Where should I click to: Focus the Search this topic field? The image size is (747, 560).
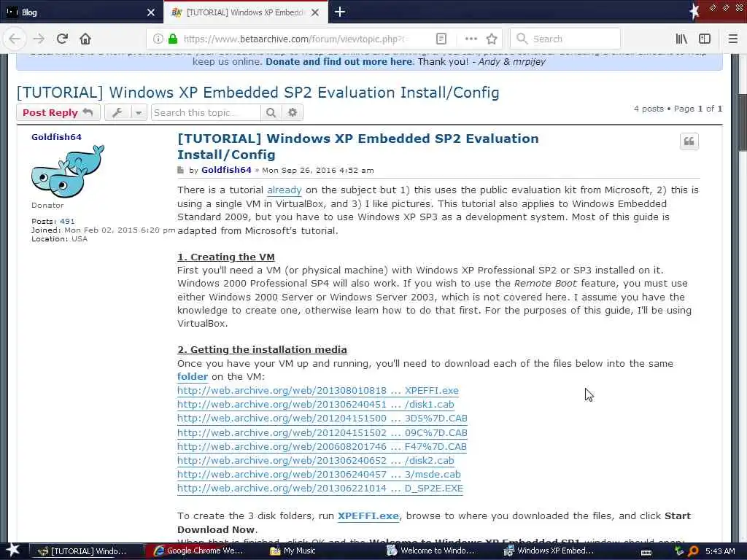[206, 112]
